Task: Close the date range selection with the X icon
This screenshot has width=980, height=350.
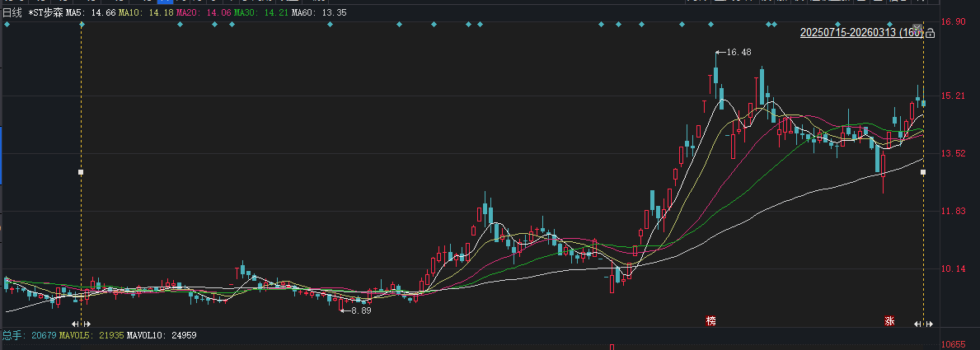Action: pyautogui.click(x=918, y=29)
